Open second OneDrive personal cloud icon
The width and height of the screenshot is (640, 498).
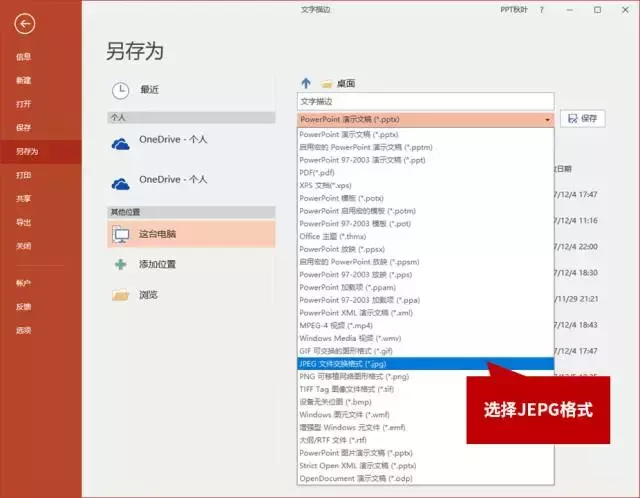[x=121, y=184]
